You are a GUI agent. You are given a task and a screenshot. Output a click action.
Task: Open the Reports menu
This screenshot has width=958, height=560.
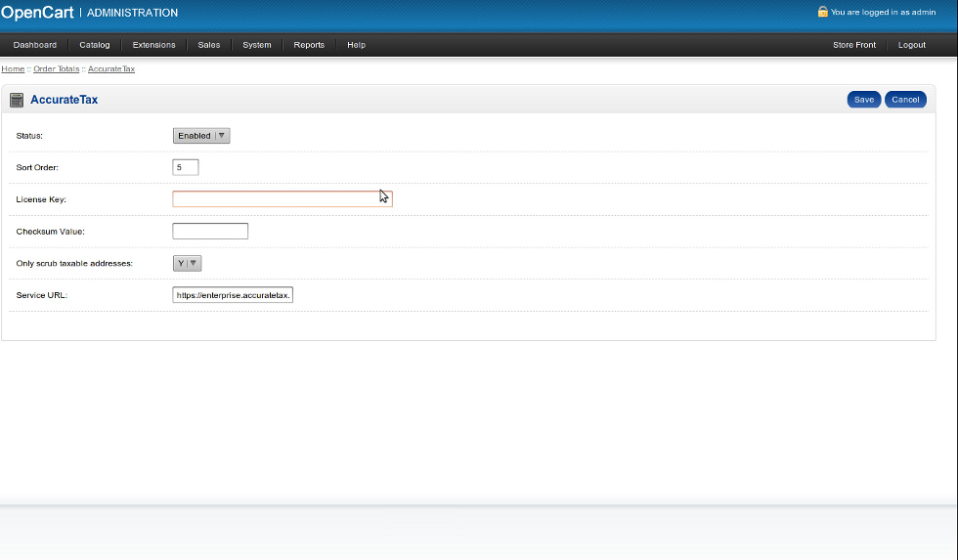coord(309,45)
